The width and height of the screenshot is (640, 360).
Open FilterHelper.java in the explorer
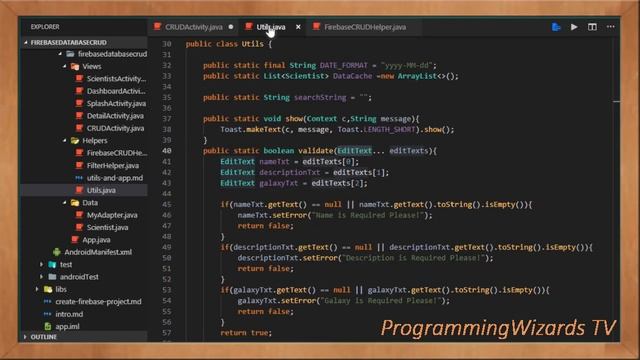[x=113, y=165]
